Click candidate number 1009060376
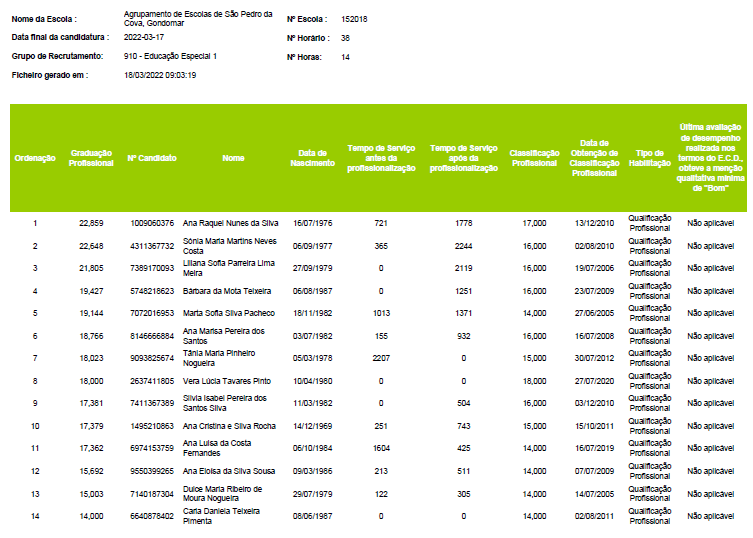Image resolution: width=753 pixels, height=538 pixels. click(152, 223)
